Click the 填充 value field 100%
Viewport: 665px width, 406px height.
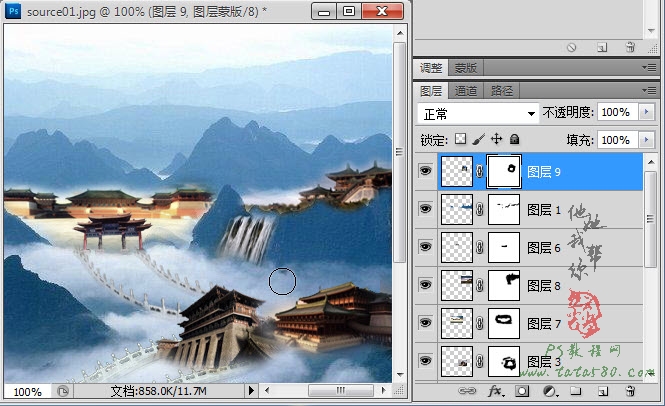617,140
